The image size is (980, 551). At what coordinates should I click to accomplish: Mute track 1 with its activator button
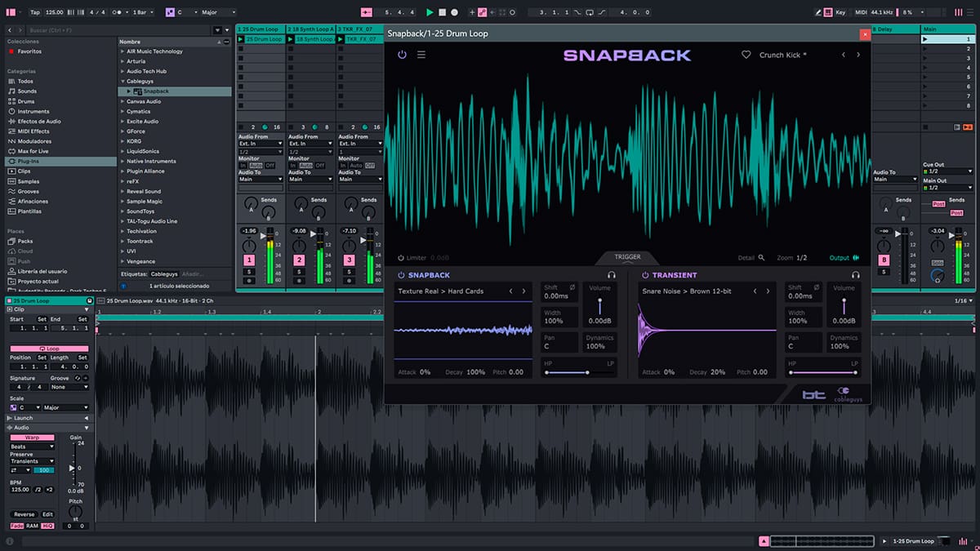(251, 260)
